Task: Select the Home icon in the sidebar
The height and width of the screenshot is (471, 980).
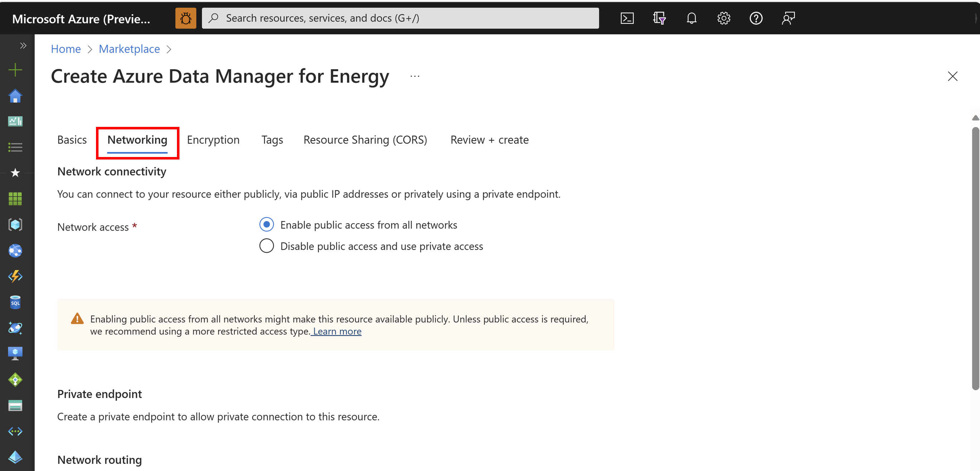Action: (15, 96)
